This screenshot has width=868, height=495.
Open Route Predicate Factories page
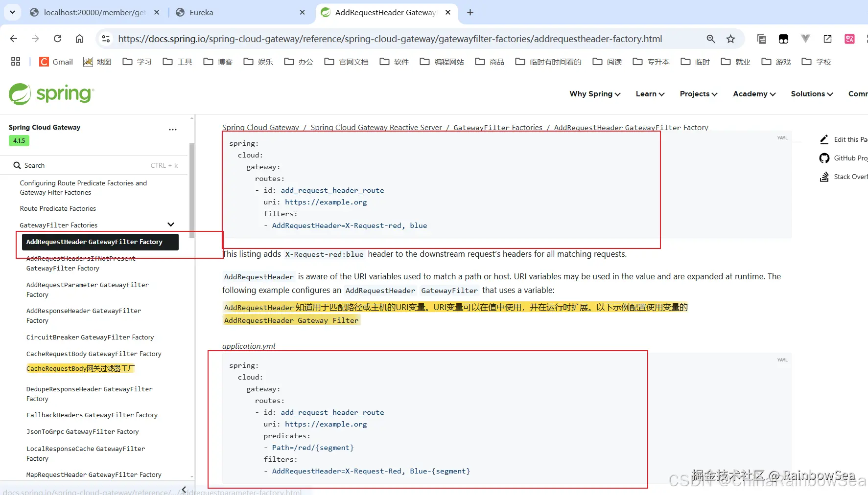tap(58, 208)
